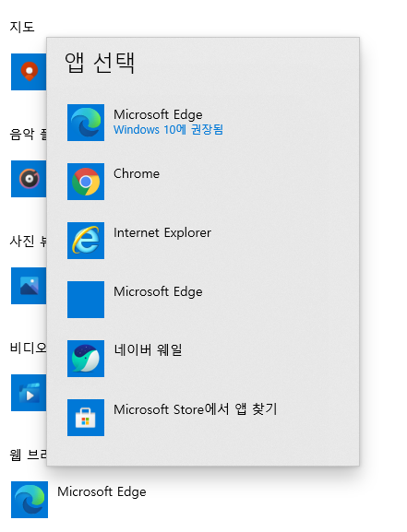Click the second 'Microsoft Edge' name in popup
Screen dimensions: 407x532
click(x=158, y=292)
